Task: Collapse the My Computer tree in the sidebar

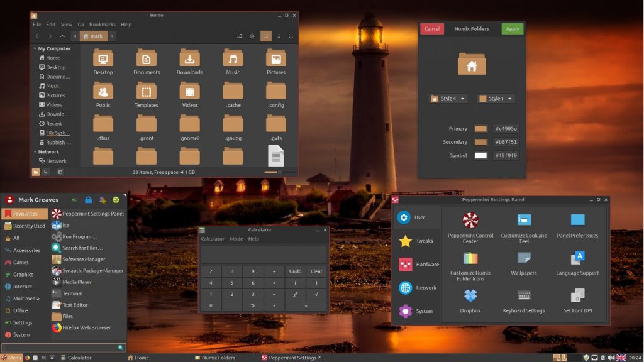Action: [36, 48]
